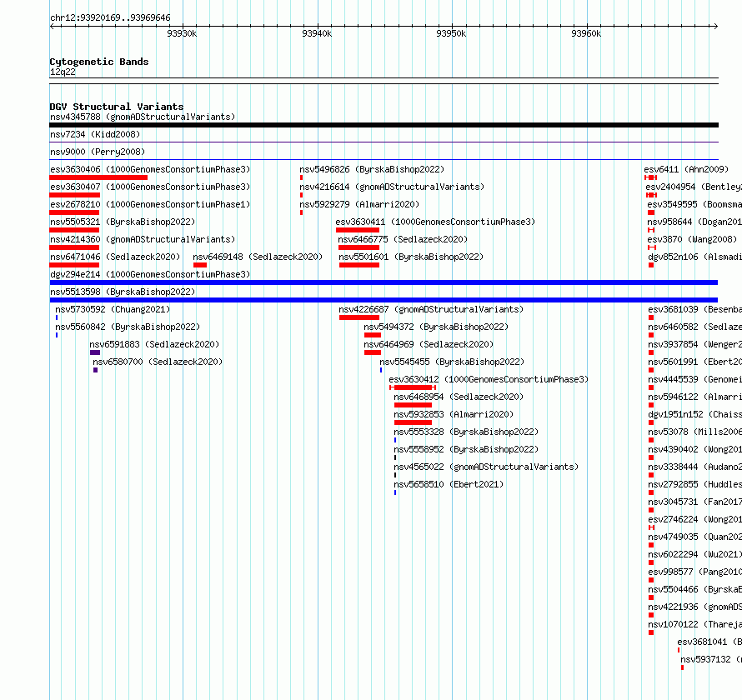Click the chr12:93920169..93969646 coordinates label
The image size is (742, 700).
[110, 18]
